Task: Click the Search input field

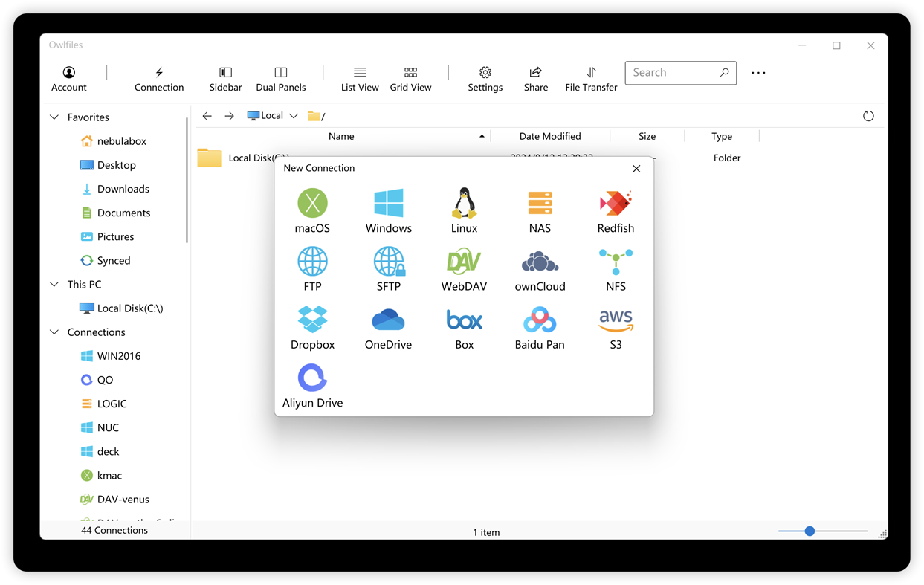Action: 673,72
